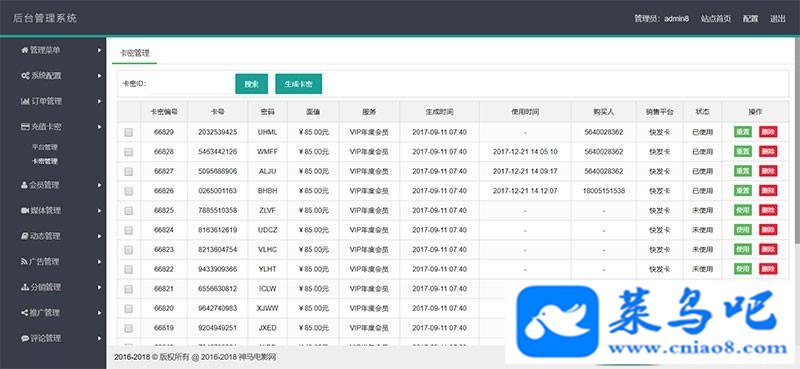Collapse the 充值卡密 submenu arrow
The width and height of the screenshot is (800, 369).
99,127
